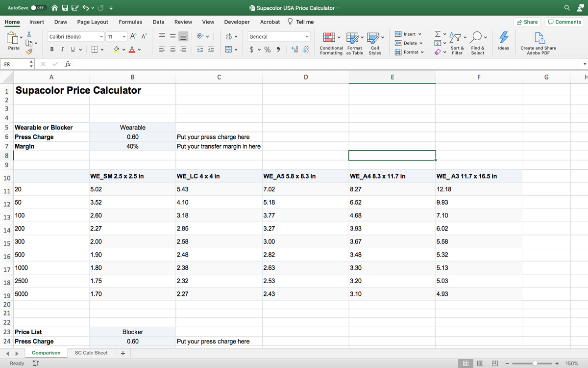Toggle the AutoSave switch

(x=38, y=8)
